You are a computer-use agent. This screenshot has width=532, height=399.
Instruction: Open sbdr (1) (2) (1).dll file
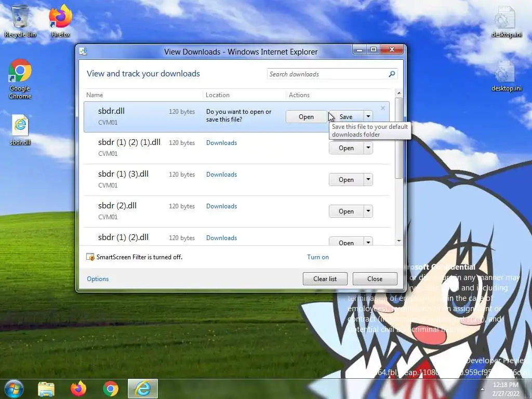point(346,148)
